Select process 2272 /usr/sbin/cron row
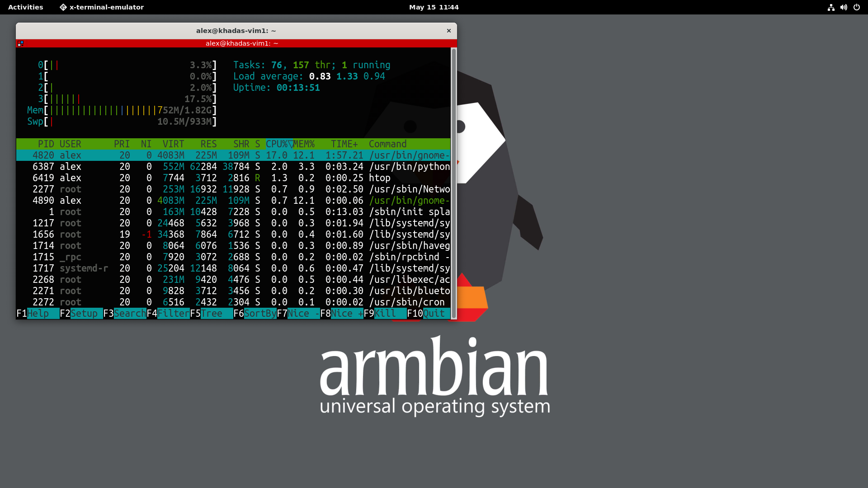 233,302
